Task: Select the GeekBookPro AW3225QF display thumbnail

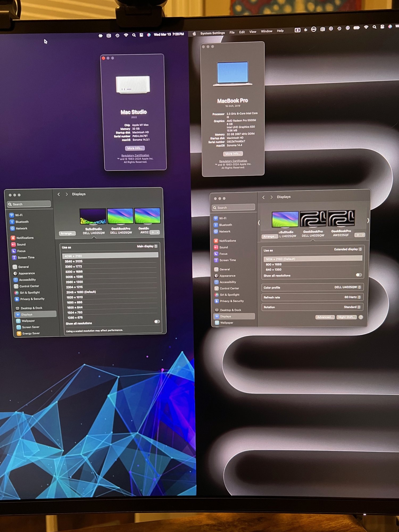Action: click(x=341, y=218)
